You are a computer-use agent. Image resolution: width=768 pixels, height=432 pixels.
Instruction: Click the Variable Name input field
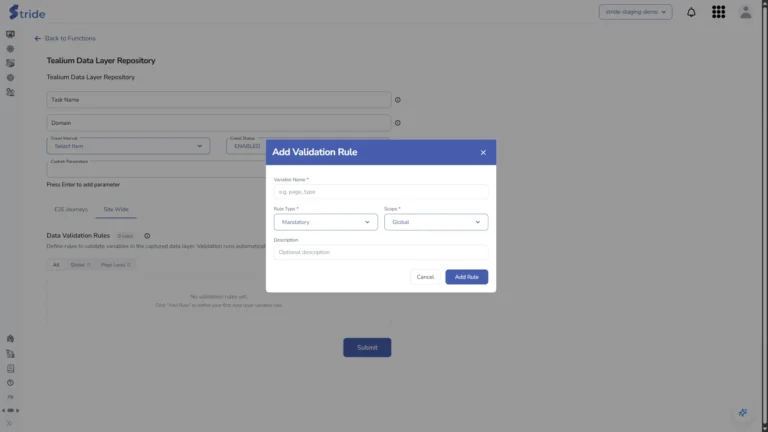[381, 192]
